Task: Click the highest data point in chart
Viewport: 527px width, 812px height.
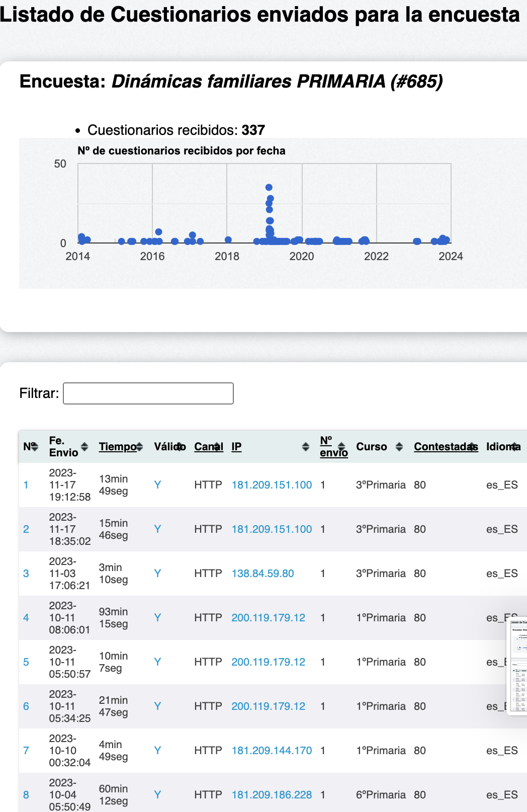Action: pyautogui.click(x=269, y=188)
